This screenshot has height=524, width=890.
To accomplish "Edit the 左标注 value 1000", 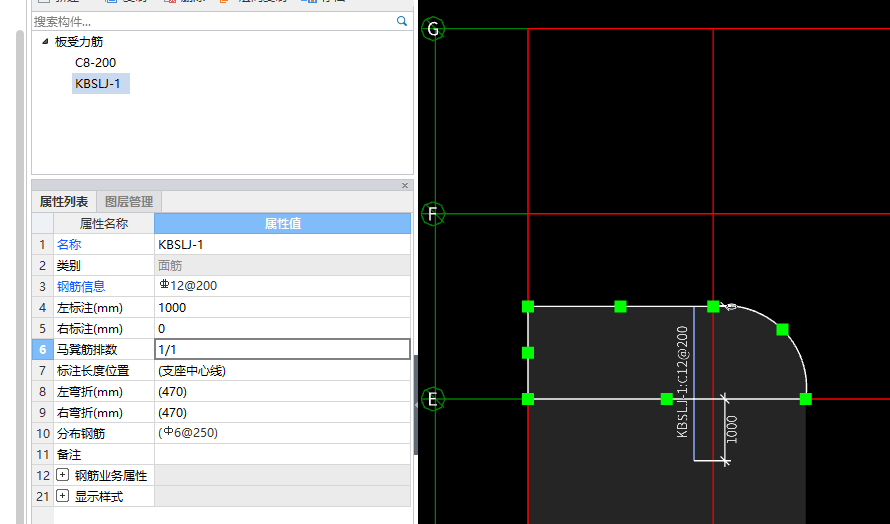I will click(x=283, y=308).
